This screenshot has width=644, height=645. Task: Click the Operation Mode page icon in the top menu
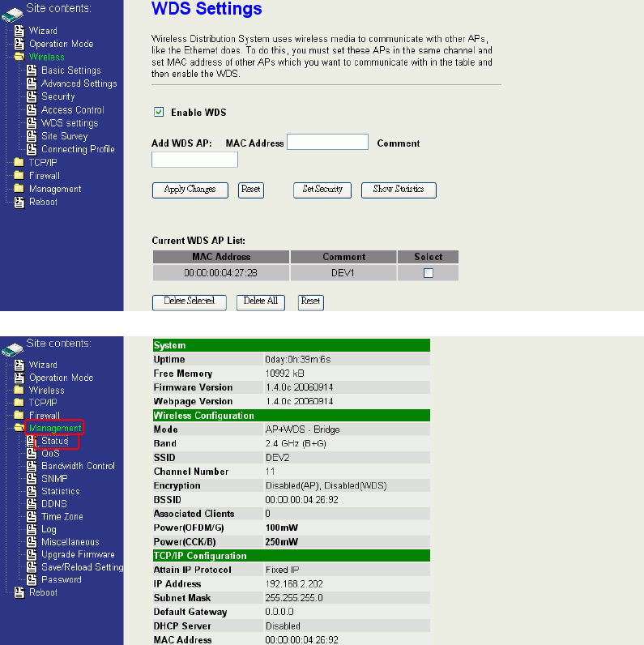tap(19, 44)
